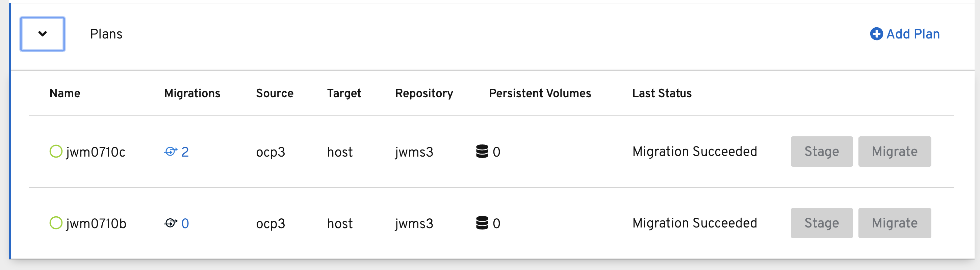Click the migrations icon for jwm0710c

(x=171, y=151)
